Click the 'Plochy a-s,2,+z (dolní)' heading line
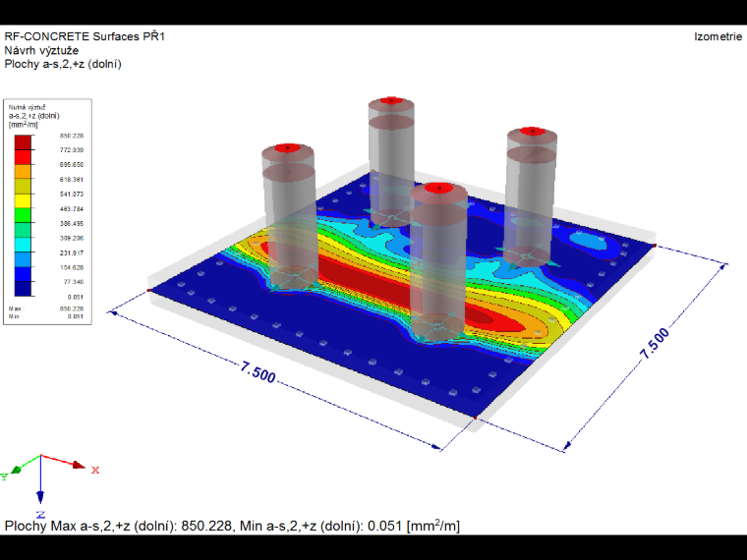 (x=63, y=64)
